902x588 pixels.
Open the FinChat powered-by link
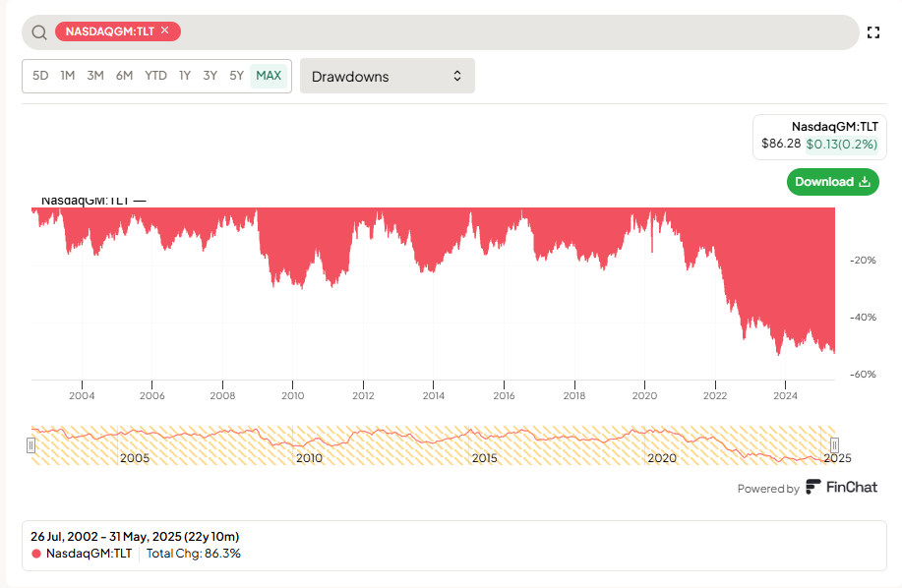pos(842,487)
